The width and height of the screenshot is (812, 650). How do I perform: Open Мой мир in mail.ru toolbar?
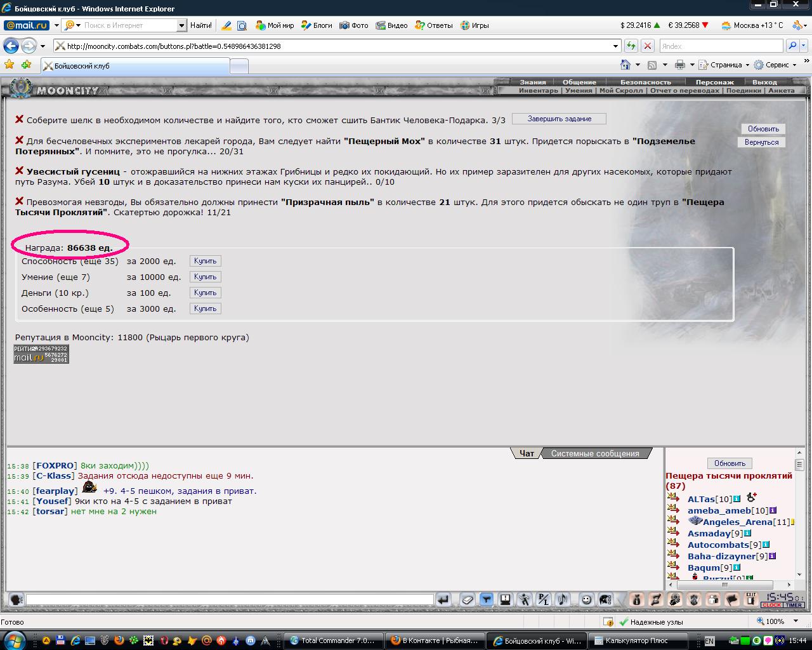[x=275, y=25]
